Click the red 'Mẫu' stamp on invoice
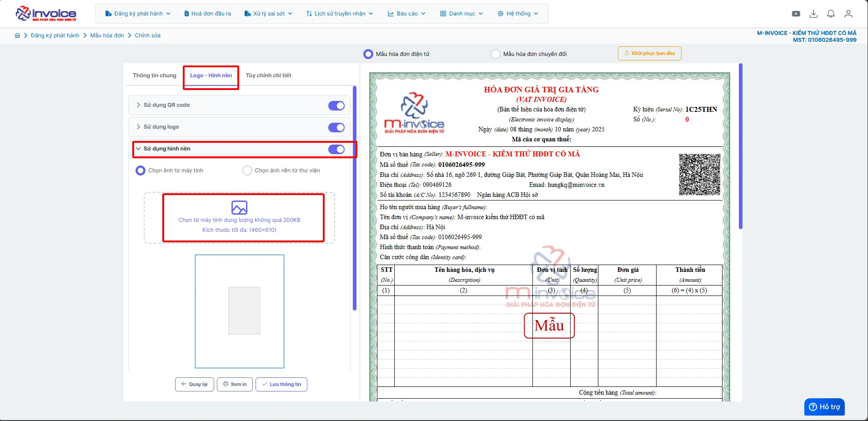868x421 pixels. tap(549, 326)
